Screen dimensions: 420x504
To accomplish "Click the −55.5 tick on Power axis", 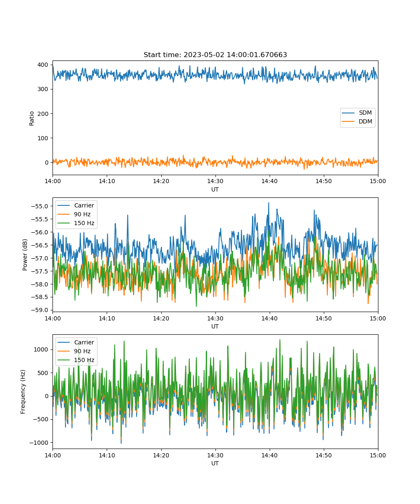I will click(x=40, y=219).
